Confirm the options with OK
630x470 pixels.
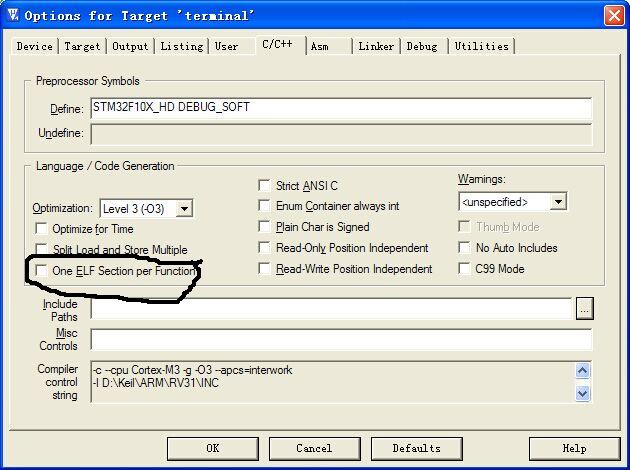[x=213, y=448]
